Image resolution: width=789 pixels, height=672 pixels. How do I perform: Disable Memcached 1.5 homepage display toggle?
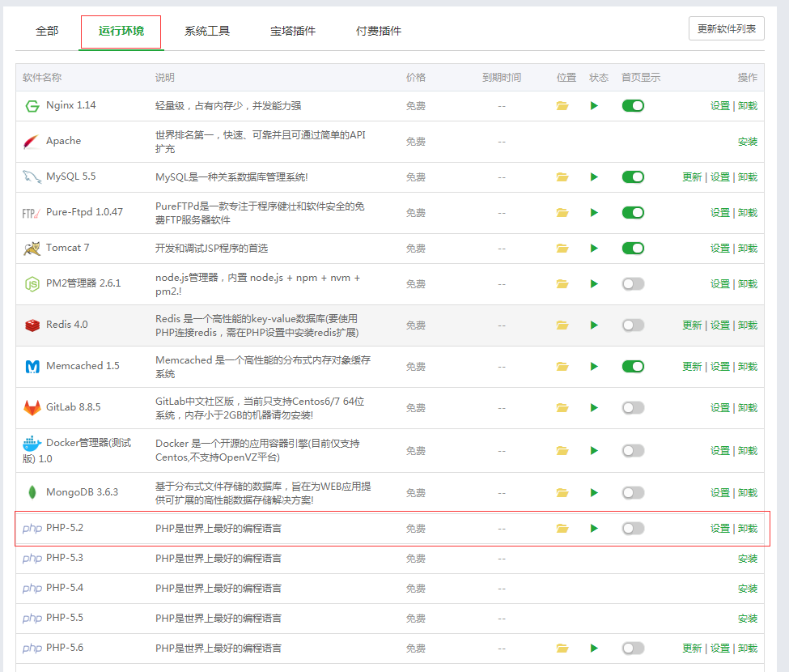pos(633,367)
